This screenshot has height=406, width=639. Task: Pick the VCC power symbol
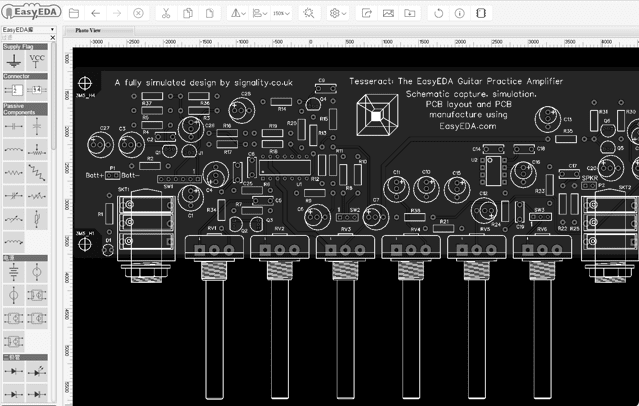(37, 61)
